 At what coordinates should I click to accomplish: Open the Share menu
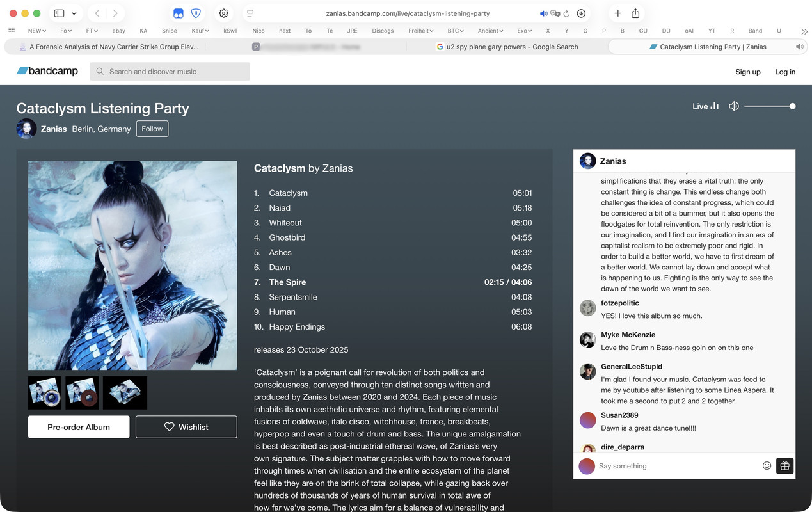click(635, 13)
